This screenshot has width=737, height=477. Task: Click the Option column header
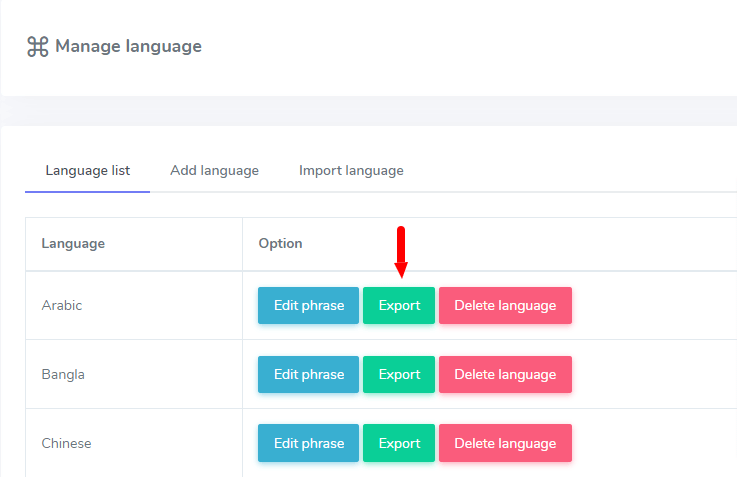click(280, 244)
